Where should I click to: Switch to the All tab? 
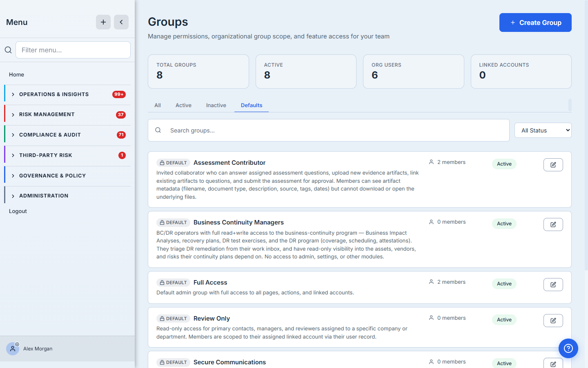pos(158,105)
